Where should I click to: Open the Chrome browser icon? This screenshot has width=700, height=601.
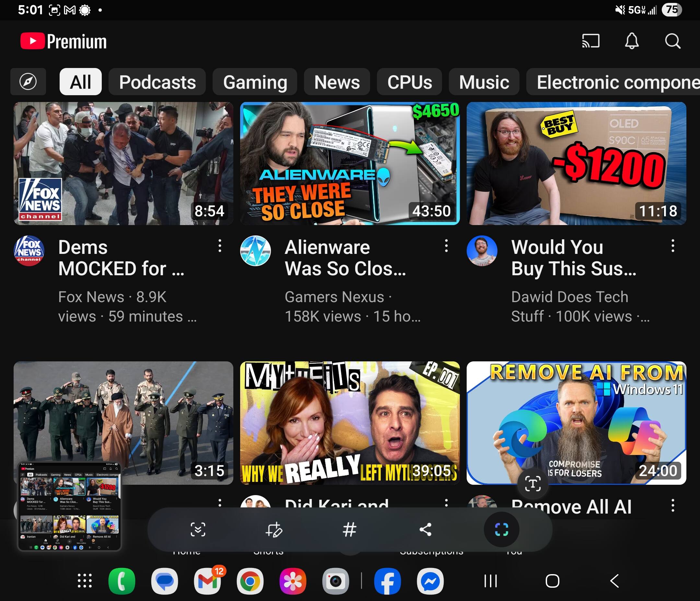click(x=250, y=581)
